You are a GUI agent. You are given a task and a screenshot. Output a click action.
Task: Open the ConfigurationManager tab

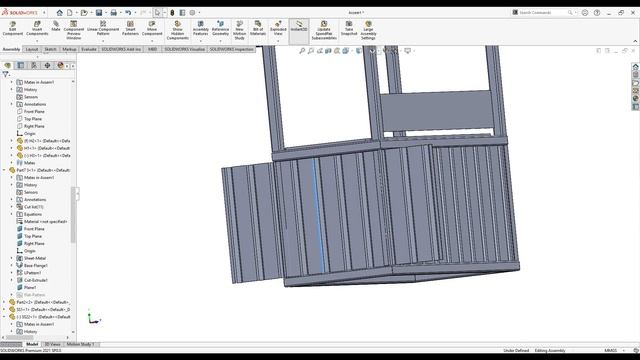34,65
